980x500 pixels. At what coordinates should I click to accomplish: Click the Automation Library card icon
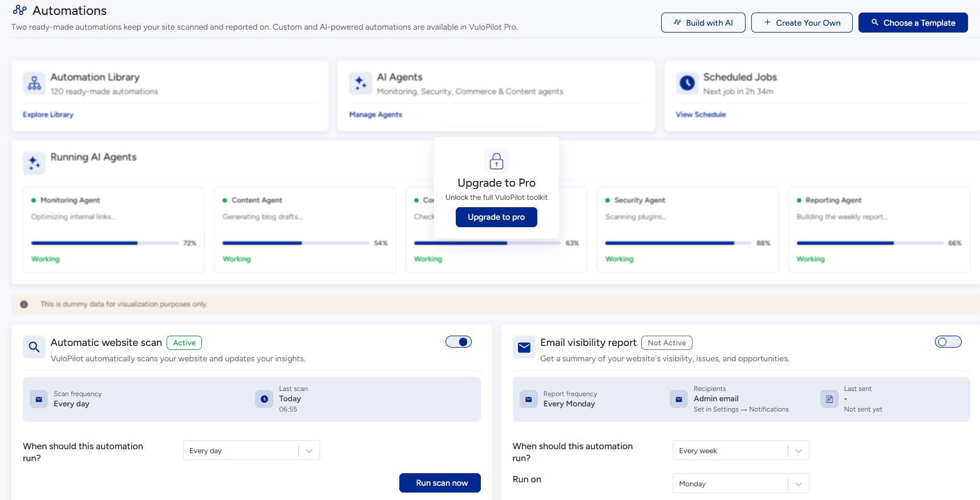pos(34,83)
